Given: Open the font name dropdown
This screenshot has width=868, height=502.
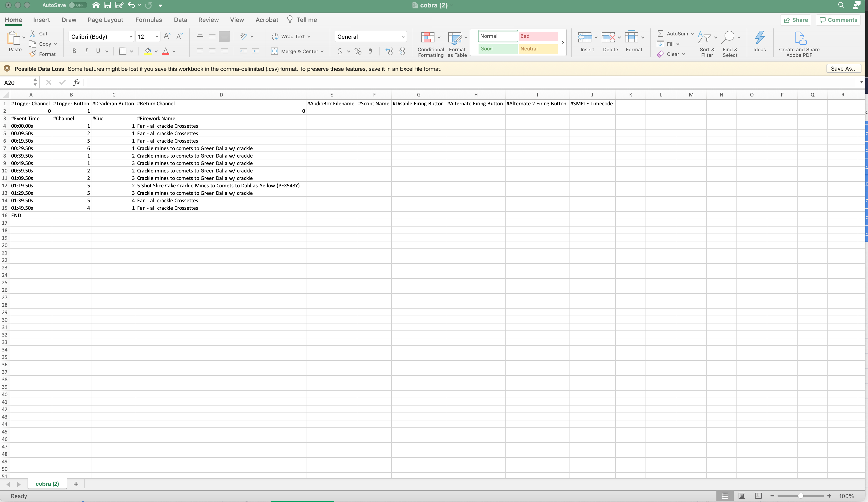Looking at the screenshot, I should coord(131,37).
